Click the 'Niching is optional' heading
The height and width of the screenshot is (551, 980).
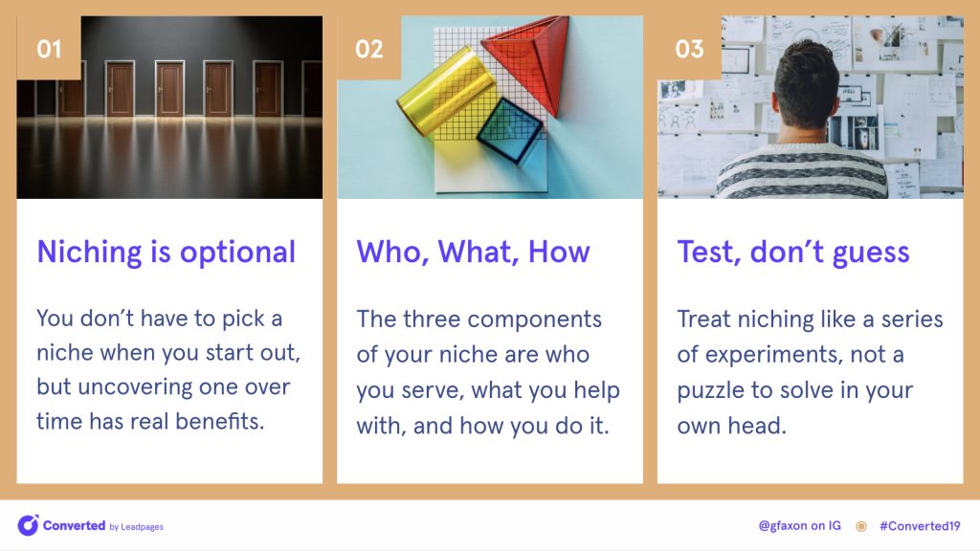[166, 253]
